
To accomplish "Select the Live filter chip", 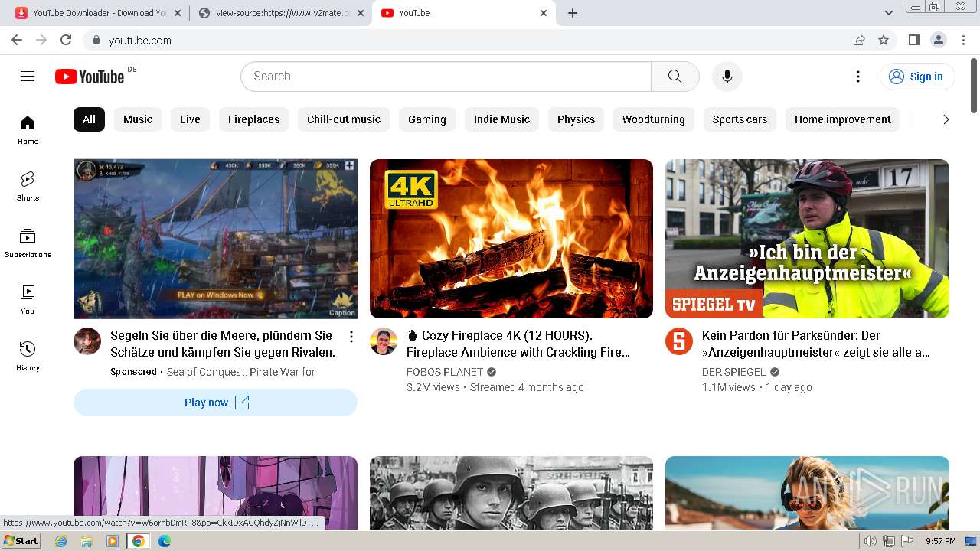I will [x=190, y=119].
